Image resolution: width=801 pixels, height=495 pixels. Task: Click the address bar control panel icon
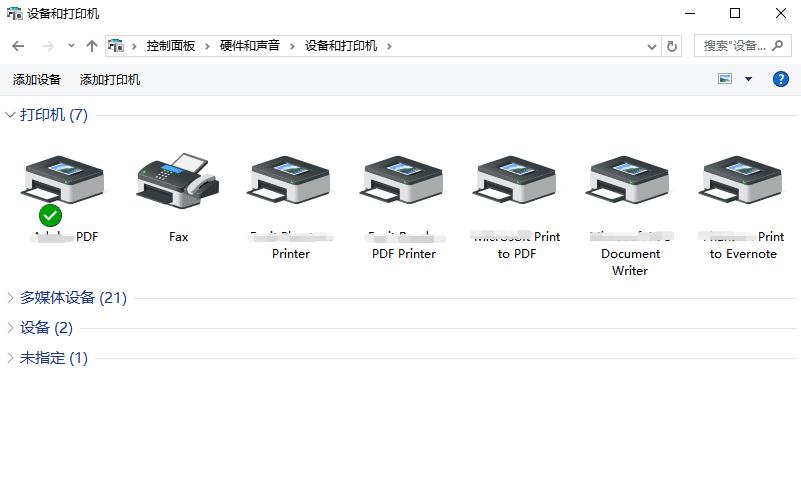coord(116,46)
